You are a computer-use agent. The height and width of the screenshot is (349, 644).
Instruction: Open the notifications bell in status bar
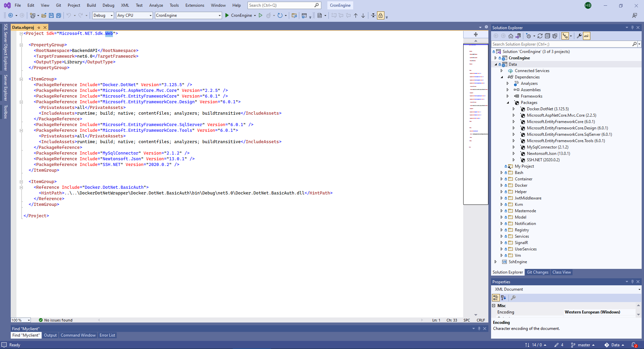coord(634,345)
